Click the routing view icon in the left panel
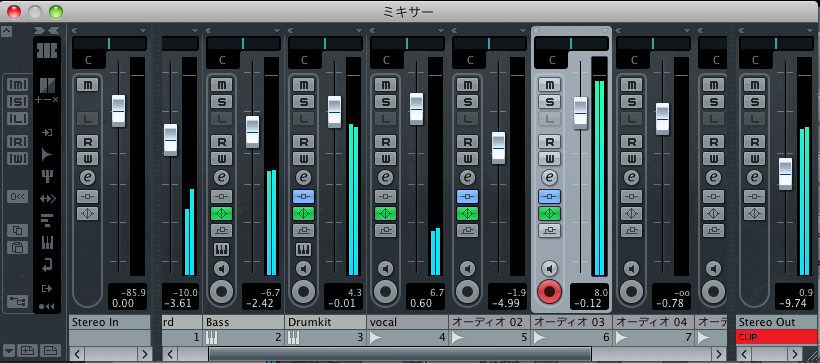The width and height of the screenshot is (820, 363). pos(17,301)
